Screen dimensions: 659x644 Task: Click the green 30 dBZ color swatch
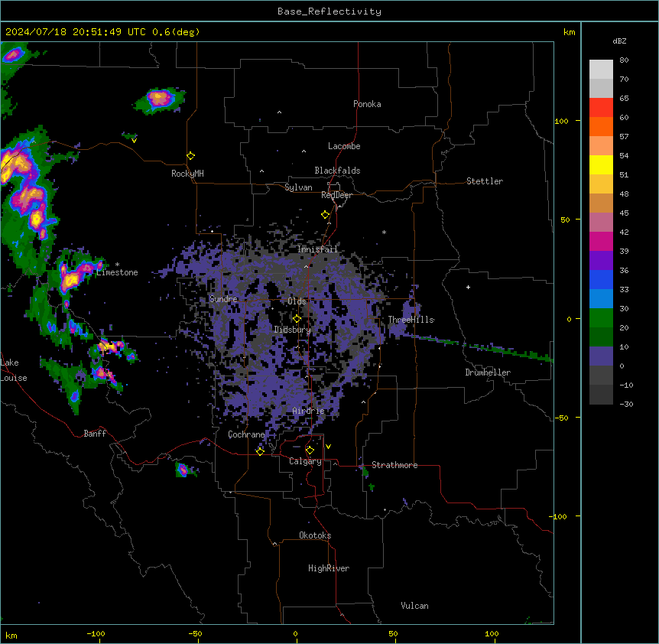pos(601,318)
